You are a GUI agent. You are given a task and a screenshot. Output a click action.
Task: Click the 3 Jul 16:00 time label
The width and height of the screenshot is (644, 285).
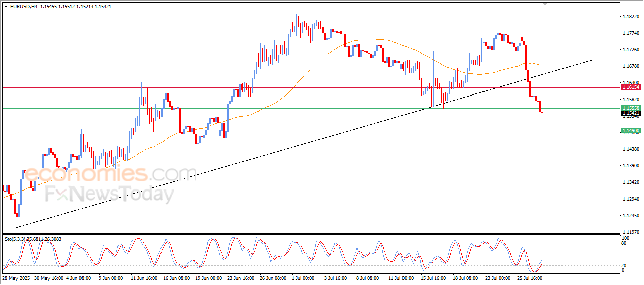coord(335,277)
